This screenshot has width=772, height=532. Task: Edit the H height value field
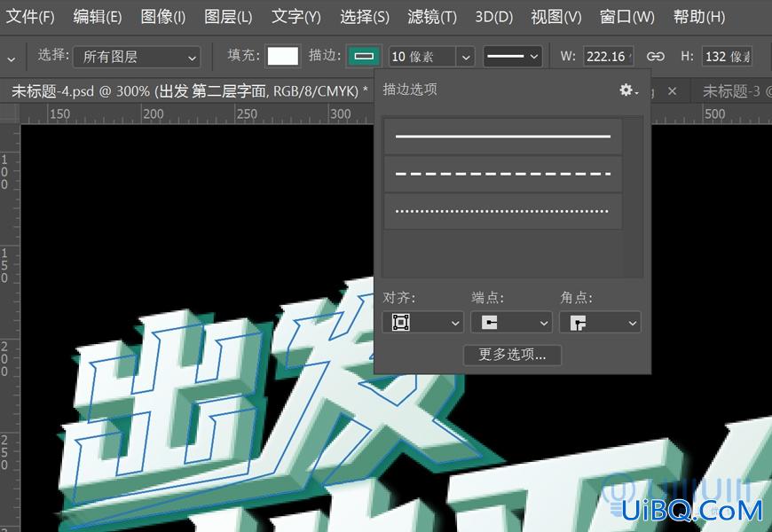[x=728, y=56]
